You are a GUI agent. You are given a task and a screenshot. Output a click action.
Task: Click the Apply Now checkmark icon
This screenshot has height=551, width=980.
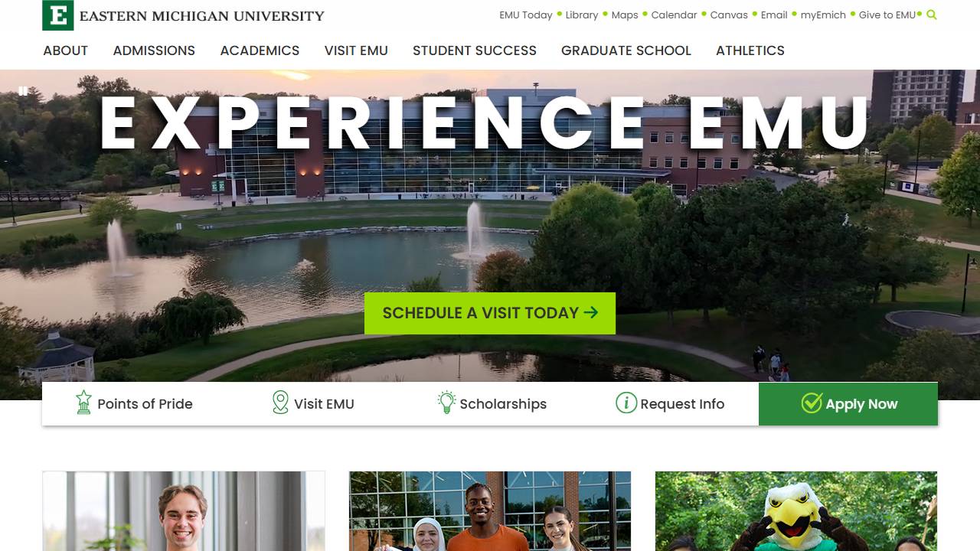coord(812,403)
